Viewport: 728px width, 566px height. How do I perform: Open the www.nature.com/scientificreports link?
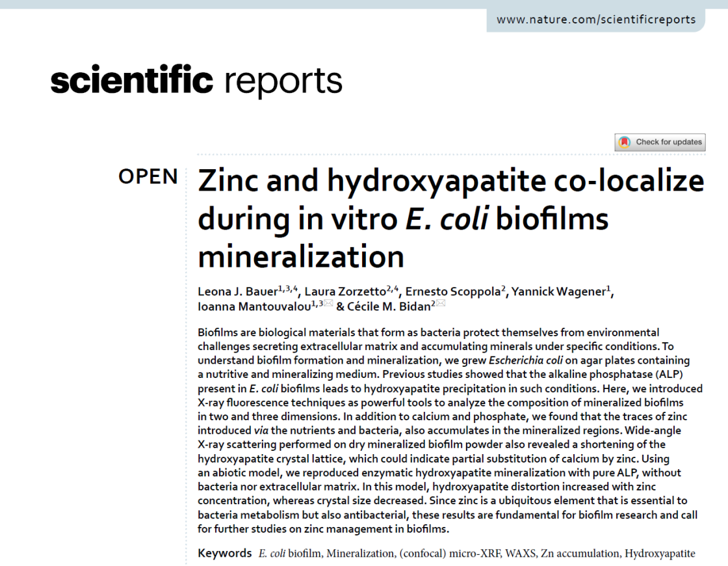[595, 20]
